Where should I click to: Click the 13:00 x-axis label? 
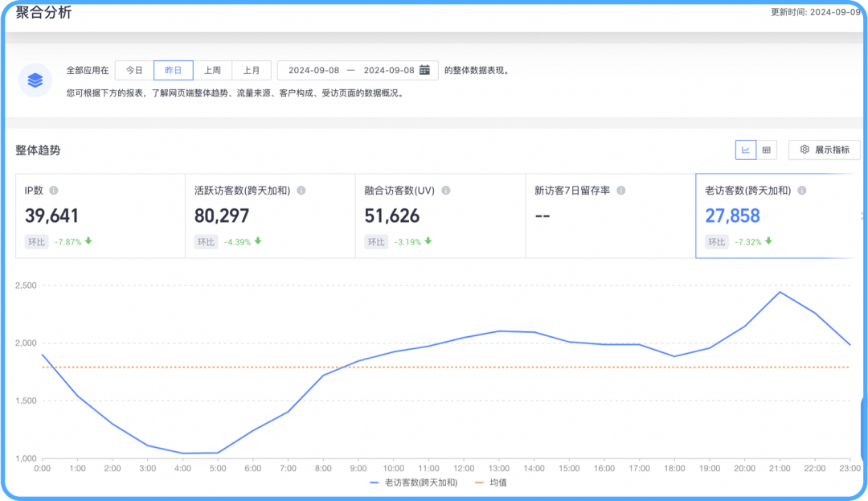[499, 468]
